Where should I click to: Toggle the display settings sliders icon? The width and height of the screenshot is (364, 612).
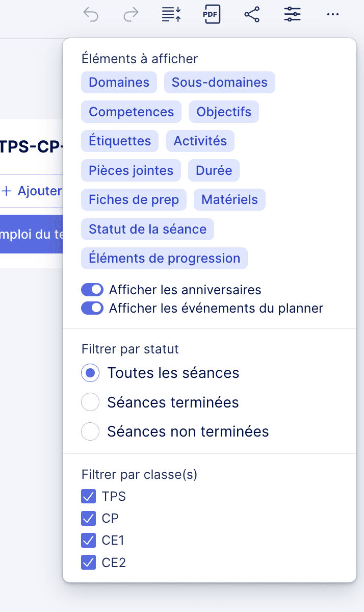(x=292, y=14)
